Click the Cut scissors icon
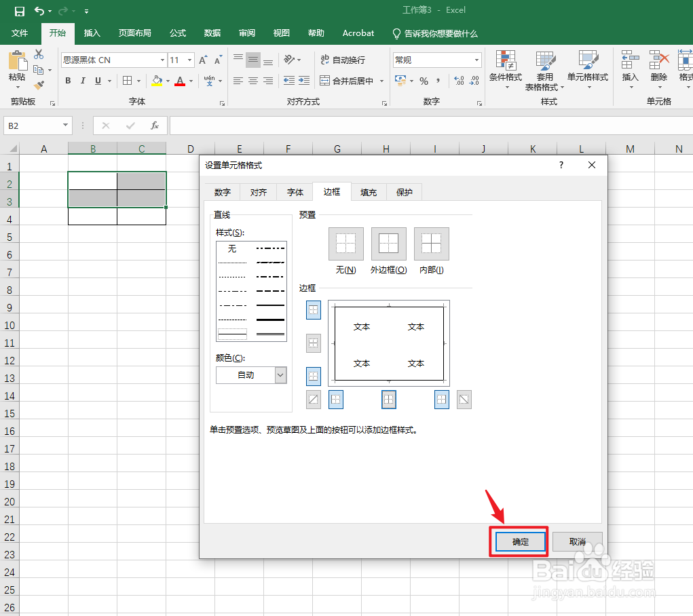Viewport: 693px width, 616px height. pos(39,54)
